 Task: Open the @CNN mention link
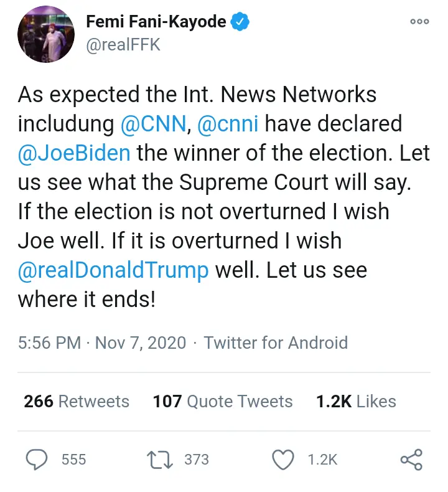click(154, 123)
